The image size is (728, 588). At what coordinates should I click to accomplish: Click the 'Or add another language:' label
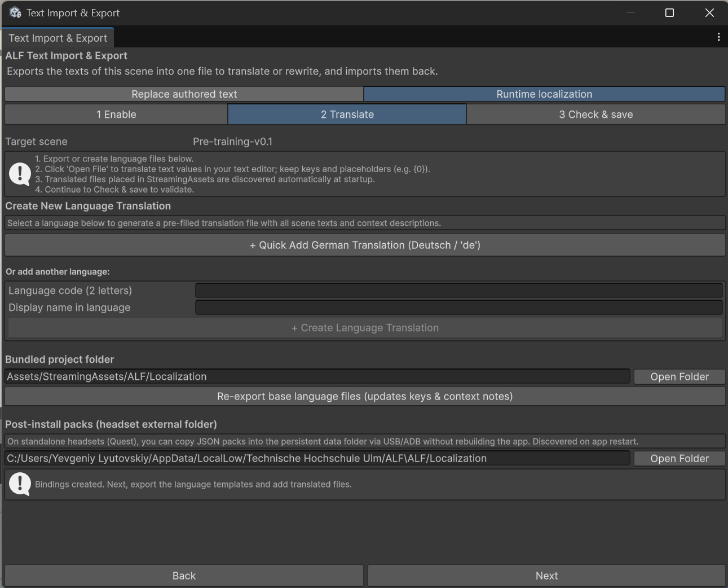pyautogui.click(x=58, y=271)
